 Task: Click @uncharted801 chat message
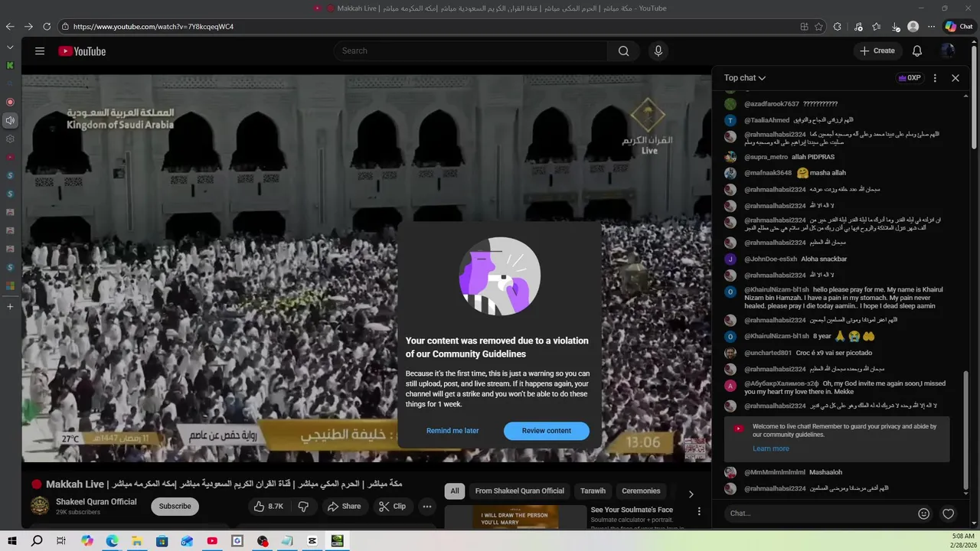click(x=834, y=354)
